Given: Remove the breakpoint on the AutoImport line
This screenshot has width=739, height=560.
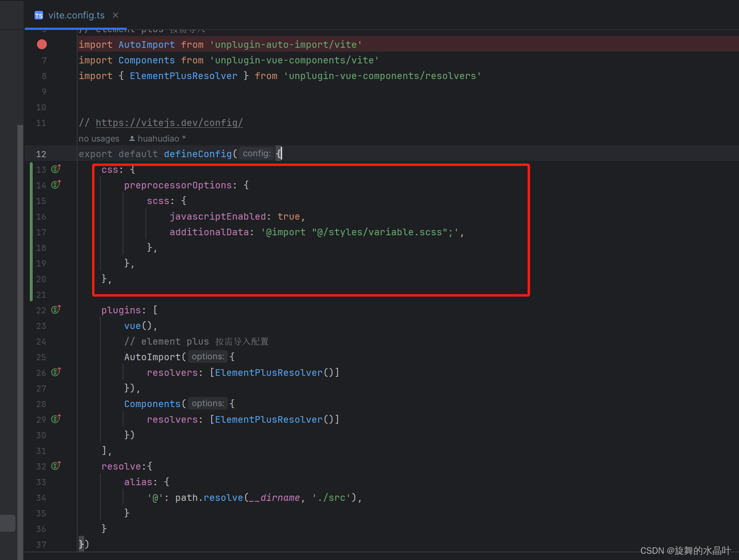Looking at the screenshot, I should 42,44.
